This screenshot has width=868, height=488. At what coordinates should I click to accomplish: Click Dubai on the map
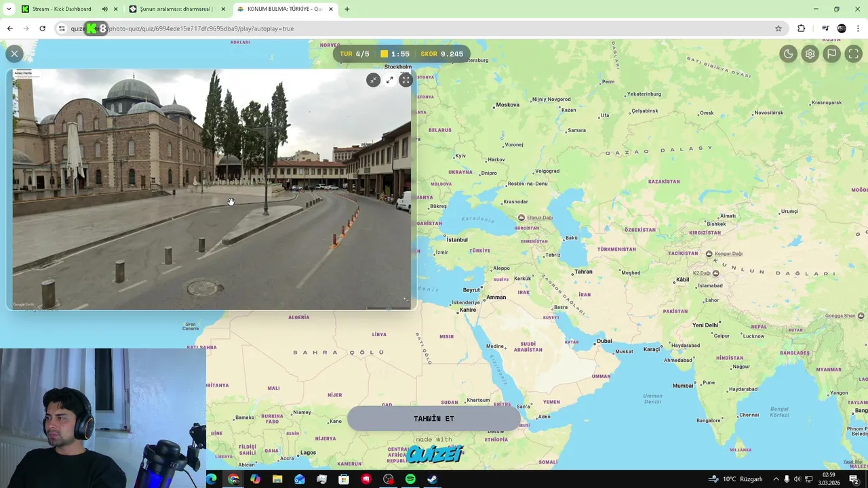604,341
